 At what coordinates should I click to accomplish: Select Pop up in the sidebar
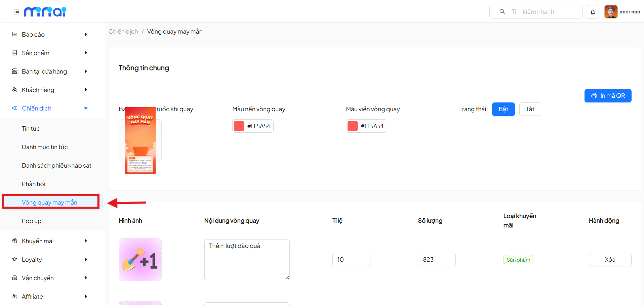click(x=32, y=221)
